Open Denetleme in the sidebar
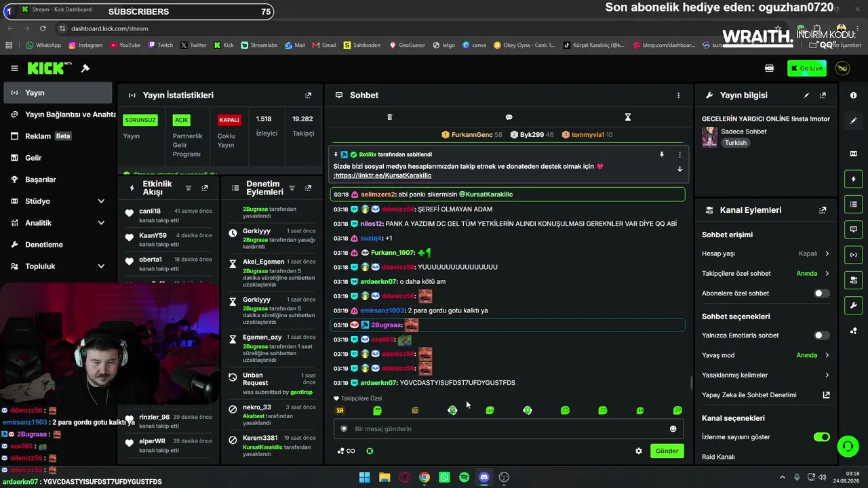This screenshot has height=488, width=868. 57,245
